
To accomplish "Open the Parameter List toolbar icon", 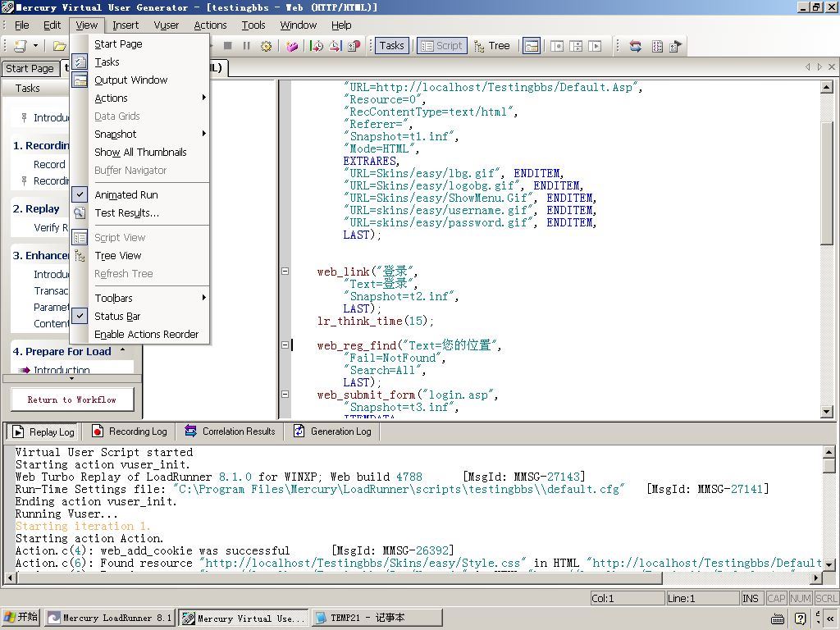I will click(657, 46).
